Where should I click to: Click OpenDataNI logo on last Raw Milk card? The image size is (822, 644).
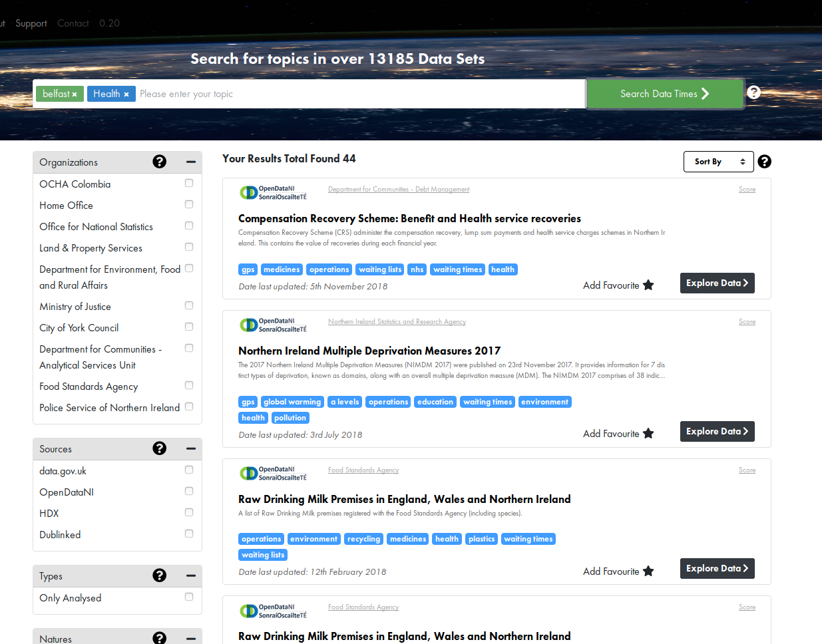tap(273, 611)
